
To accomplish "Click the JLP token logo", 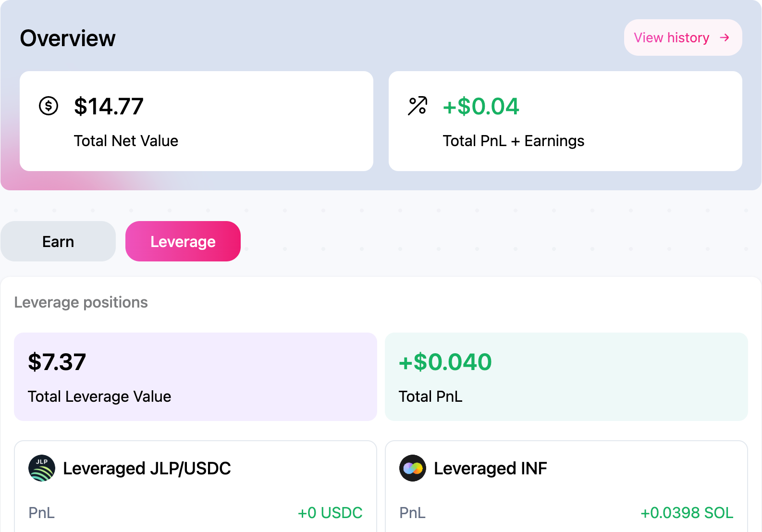I will point(42,468).
